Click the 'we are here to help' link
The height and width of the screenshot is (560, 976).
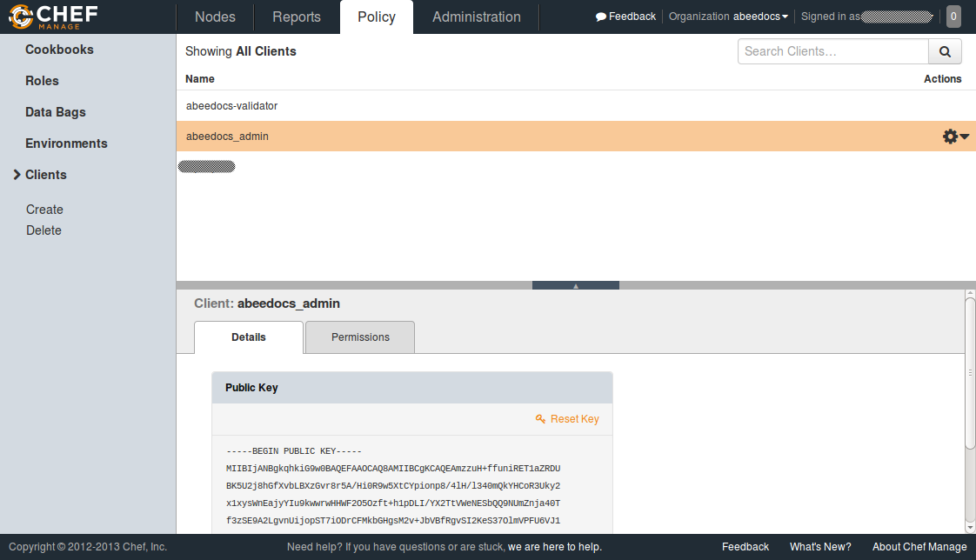coord(555,547)
